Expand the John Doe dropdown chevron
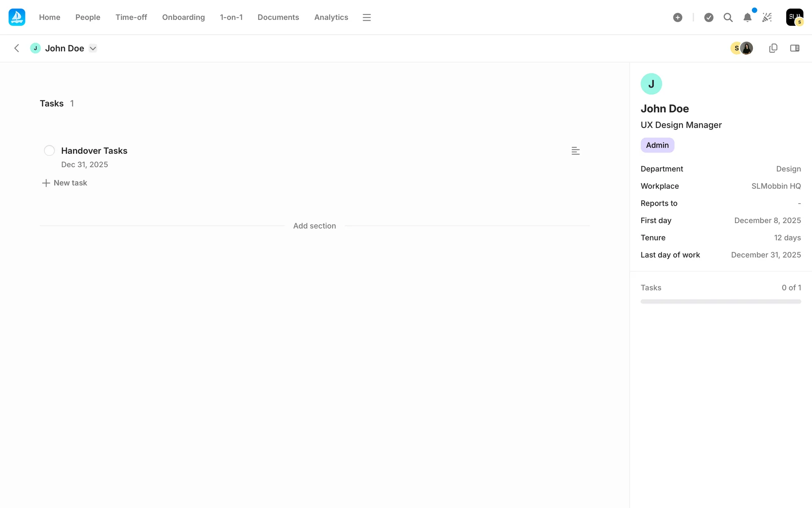 click(x=93, y=48)
